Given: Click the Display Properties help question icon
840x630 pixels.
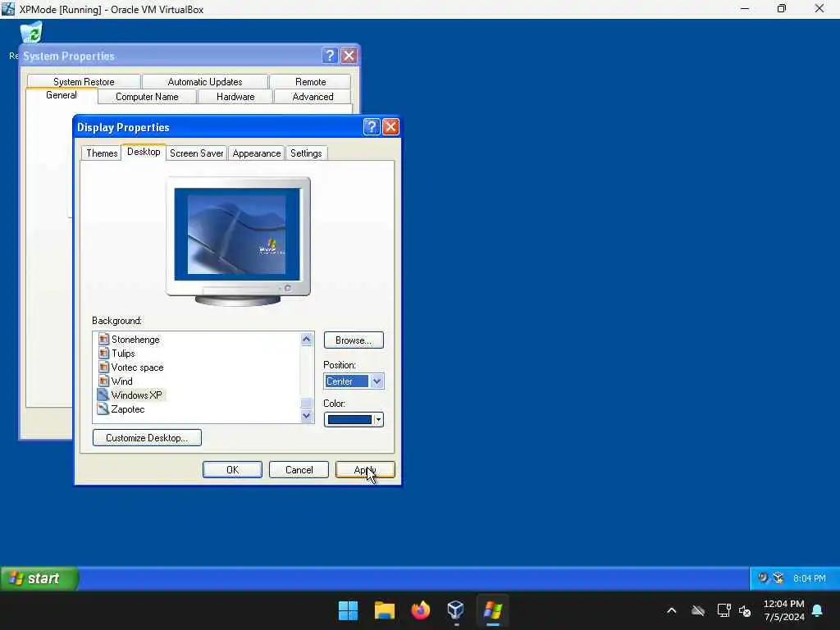Looking at the screenshot, I should tap(372, 127).
